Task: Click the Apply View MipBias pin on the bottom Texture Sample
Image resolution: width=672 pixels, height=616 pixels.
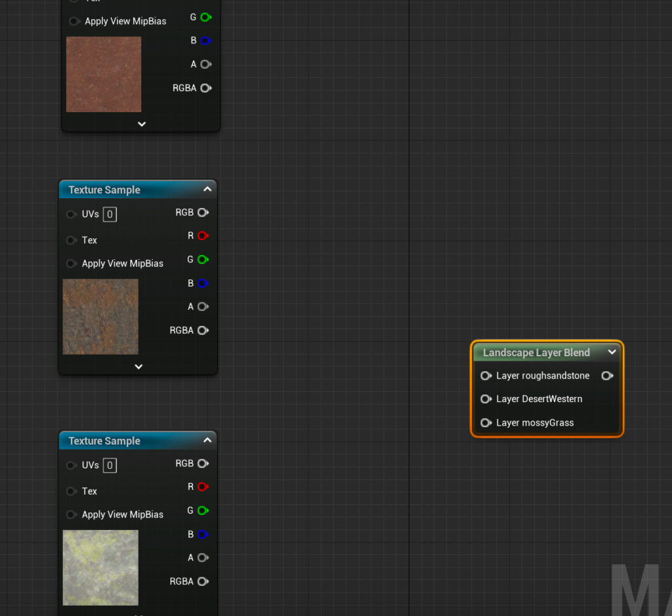Action: [71, 515]
